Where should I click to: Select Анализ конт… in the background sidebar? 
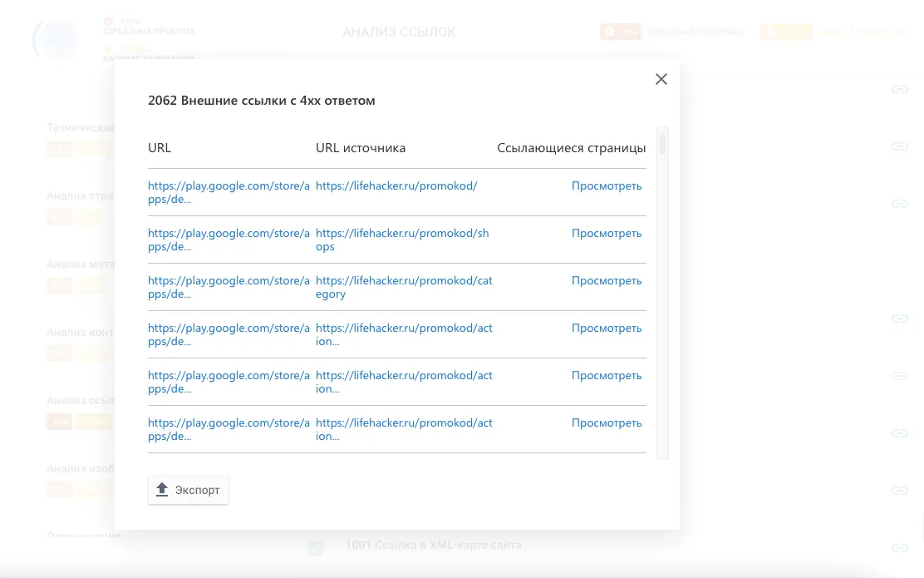(x=81, y=332)
